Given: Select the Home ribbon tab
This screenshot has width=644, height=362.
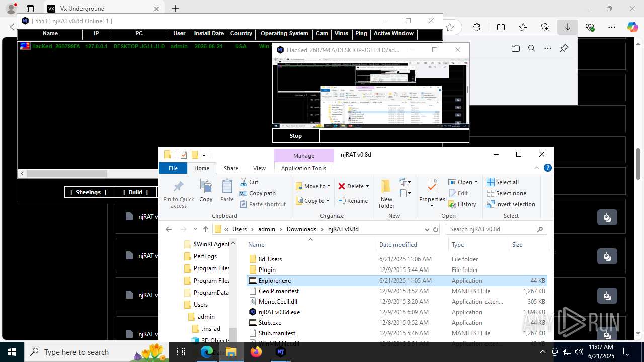Looking at the screenshot, I should coord(202,168).
